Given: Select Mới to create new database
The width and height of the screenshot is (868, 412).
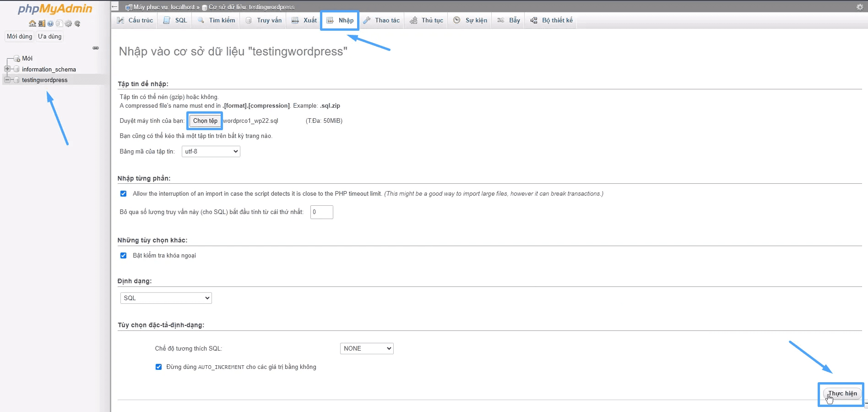Looking at the screenshot, I should (x=27, y=58).
